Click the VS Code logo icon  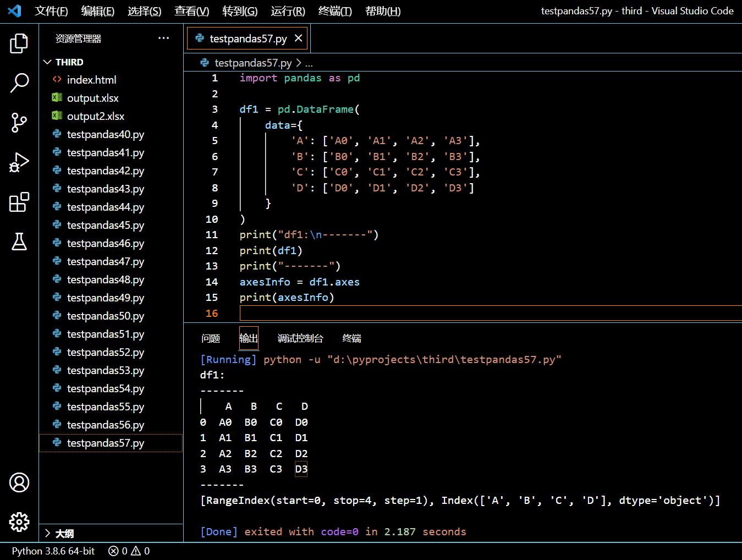point(15,10)
